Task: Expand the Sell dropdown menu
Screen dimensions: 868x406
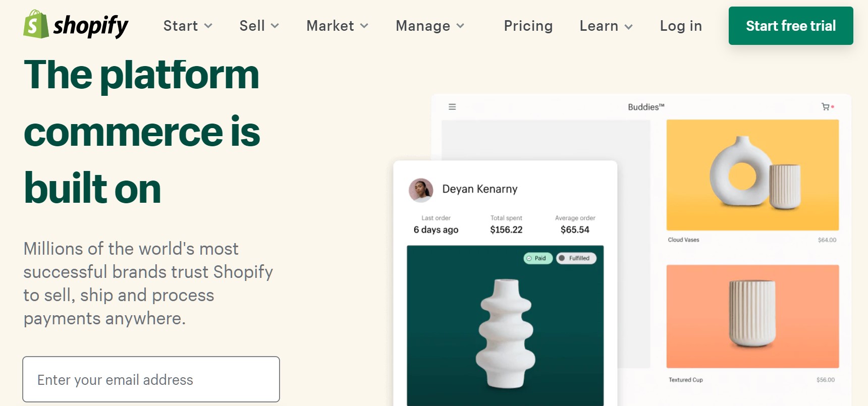Action: (259, 26)
